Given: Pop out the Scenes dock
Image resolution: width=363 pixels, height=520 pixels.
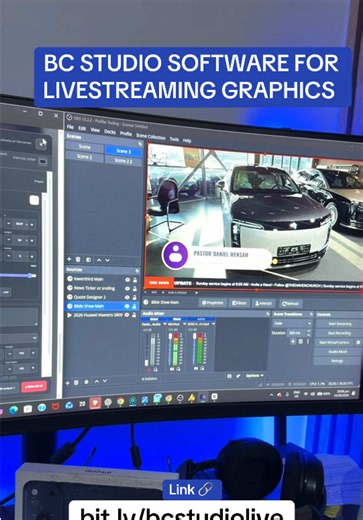Looking at the screenshot, I should coord(140,144).
